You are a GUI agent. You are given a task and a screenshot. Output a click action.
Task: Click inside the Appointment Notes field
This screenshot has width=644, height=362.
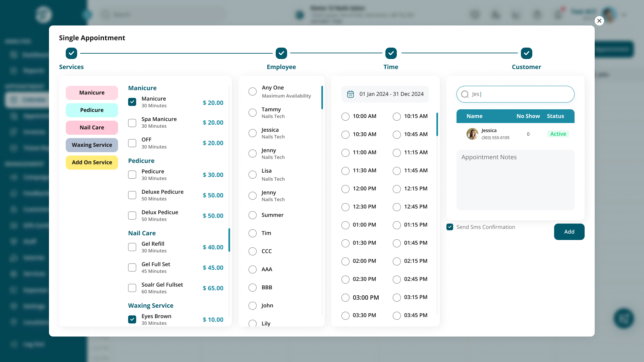(516, 180)
